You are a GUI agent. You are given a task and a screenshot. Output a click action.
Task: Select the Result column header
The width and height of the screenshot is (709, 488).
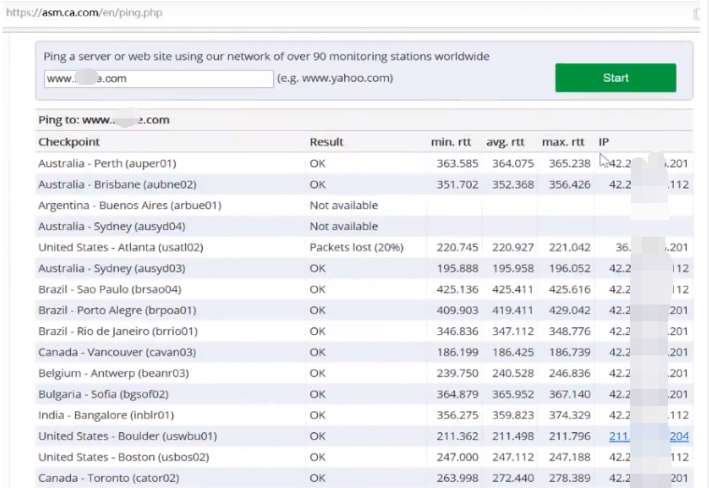326,142
